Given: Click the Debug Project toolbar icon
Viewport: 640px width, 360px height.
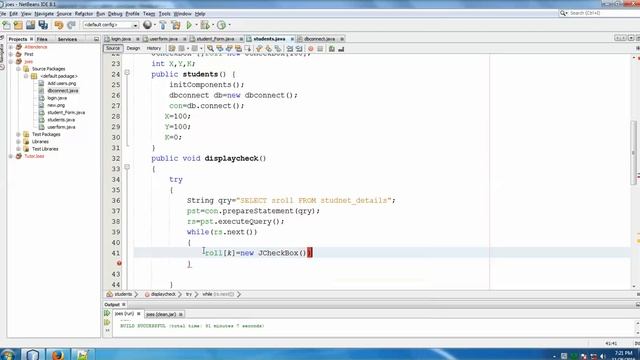Looking at the screenshot, I should 205,25.
